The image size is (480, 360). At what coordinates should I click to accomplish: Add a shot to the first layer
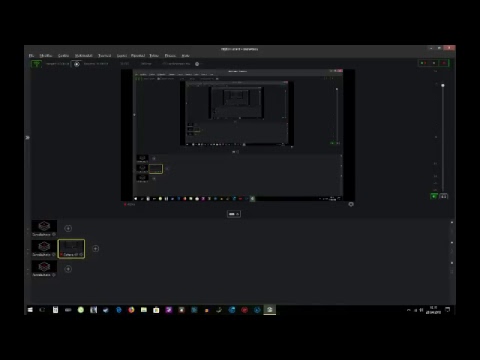click(x=68, y=228)
